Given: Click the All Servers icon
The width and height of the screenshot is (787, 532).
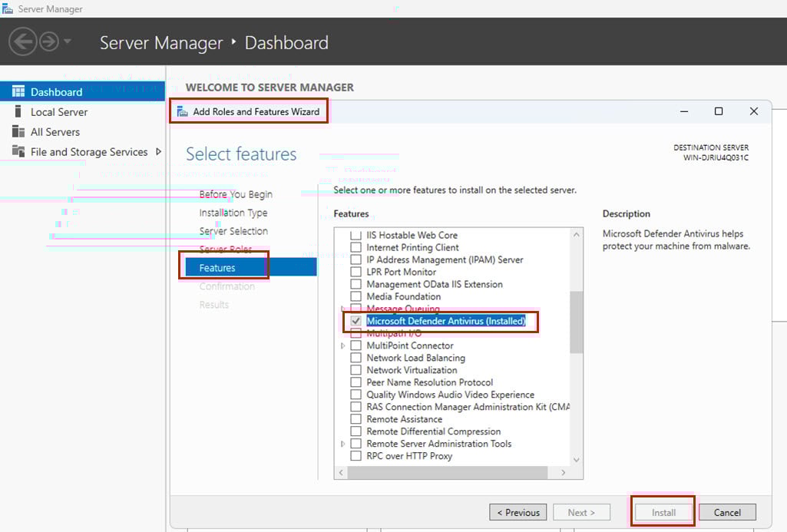Looking at the screenshot, I should [18, 131].
